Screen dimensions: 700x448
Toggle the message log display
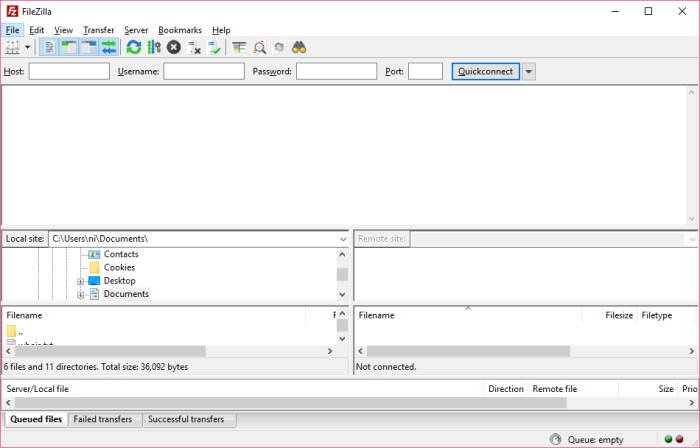coord(50,47)
